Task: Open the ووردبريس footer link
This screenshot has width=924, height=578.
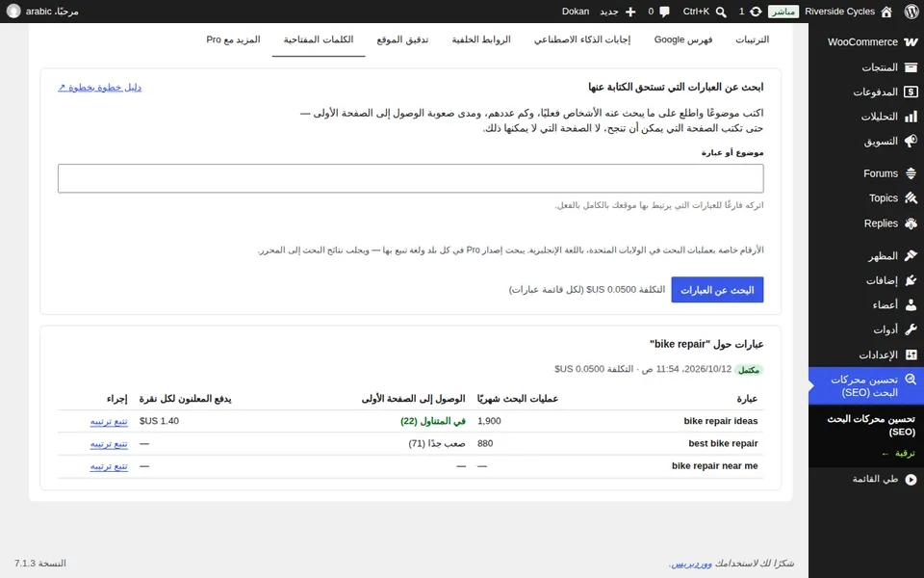Action: (692, 564)
